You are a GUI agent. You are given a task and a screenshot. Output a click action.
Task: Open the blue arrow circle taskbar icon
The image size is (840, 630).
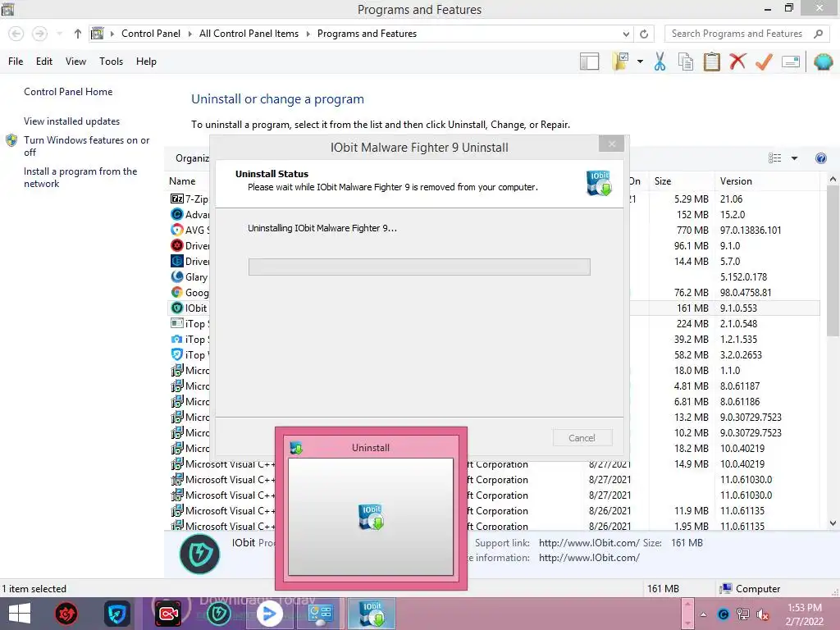pyautogui.click(x=269, y=614)
